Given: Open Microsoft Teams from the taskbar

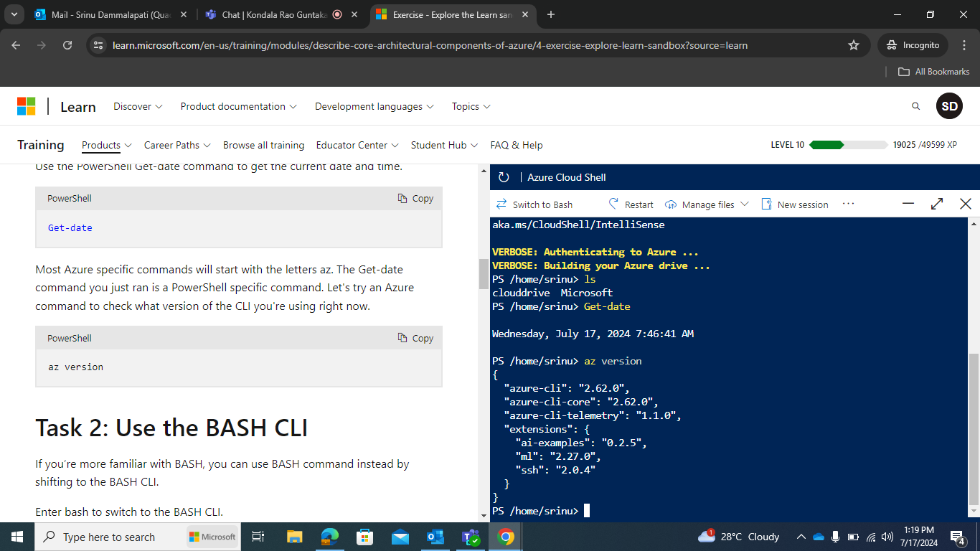Looking at the screenshot, I should coord(471,537).
